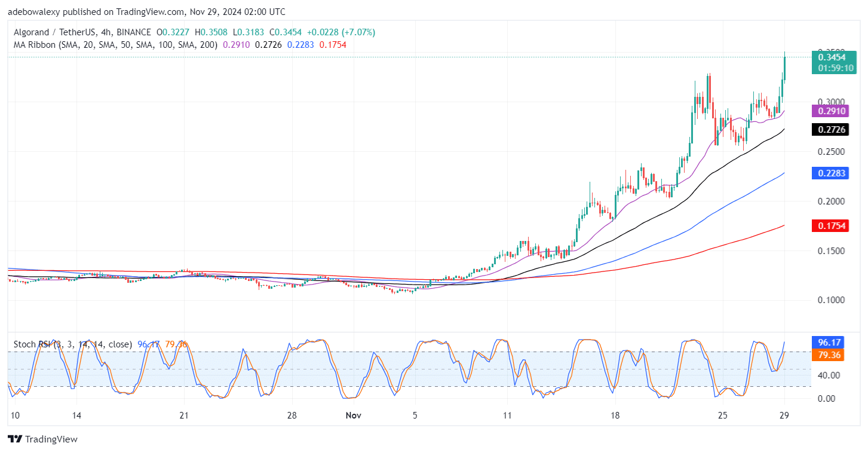The width and height of the screenshot is (868, 452).
Task: Click the blue 0.2283 price axis label
Action: 831,173
